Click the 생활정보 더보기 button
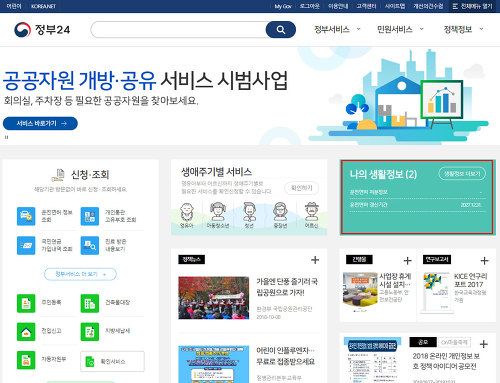The height and width of the screenshot is (383, 500). 462,174
